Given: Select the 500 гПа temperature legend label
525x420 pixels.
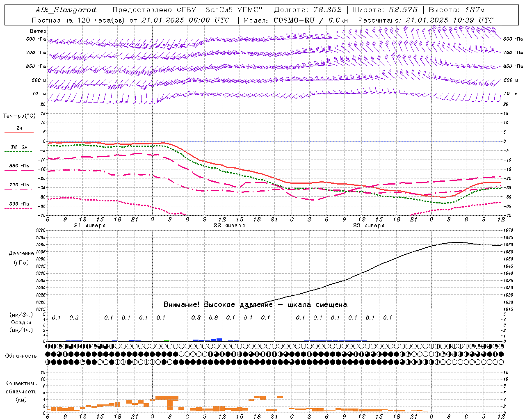Looking at the screenshot, I should click(19, 204).
